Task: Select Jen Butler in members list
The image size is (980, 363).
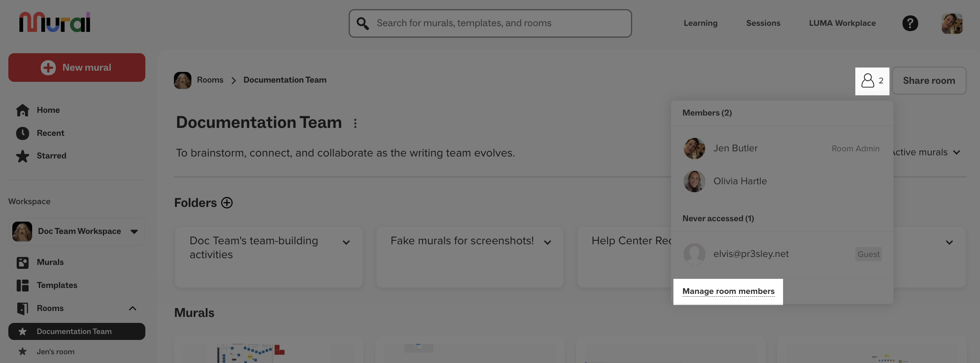Action: (782, 149)
